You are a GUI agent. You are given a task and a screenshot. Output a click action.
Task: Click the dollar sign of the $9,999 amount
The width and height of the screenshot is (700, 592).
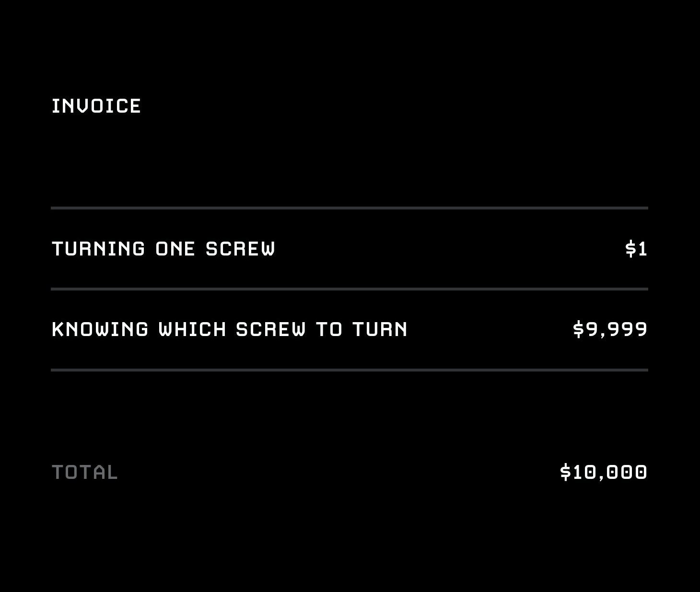pos(578,329)
